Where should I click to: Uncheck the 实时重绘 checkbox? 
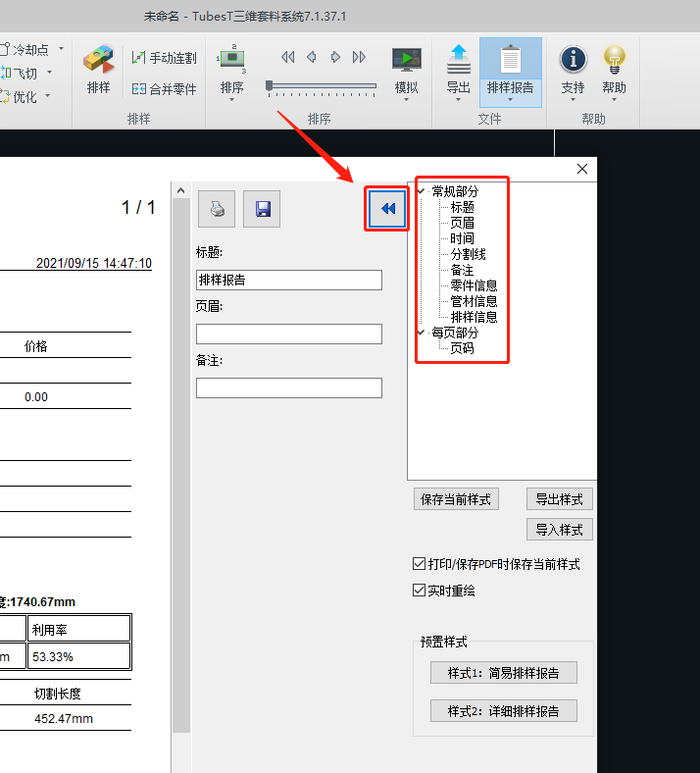click(x=420, y=591)
